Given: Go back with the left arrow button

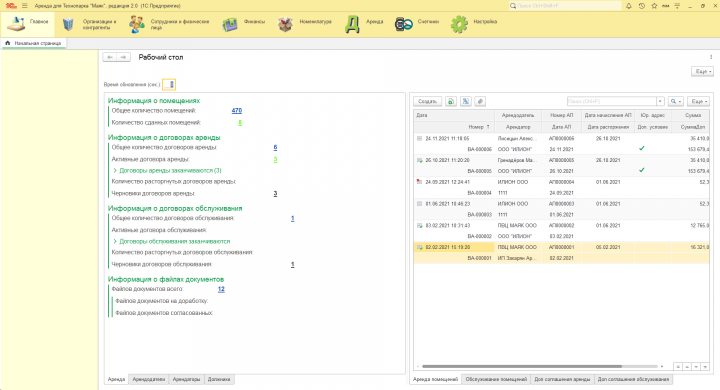Looking at the screenshot, I should [110, 57].
